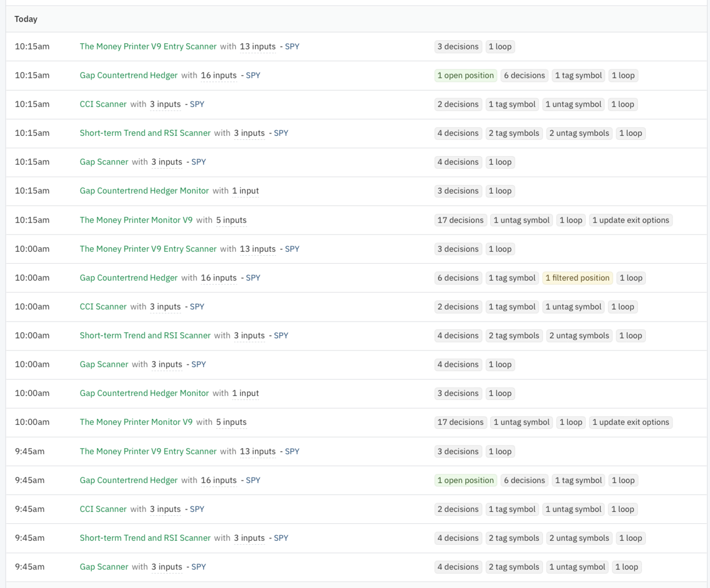Click SPY symbol in 10:15am Gap Scanner row
This screenshot has height=588, width=710.
pyautogui.click(x=198, y=162)
